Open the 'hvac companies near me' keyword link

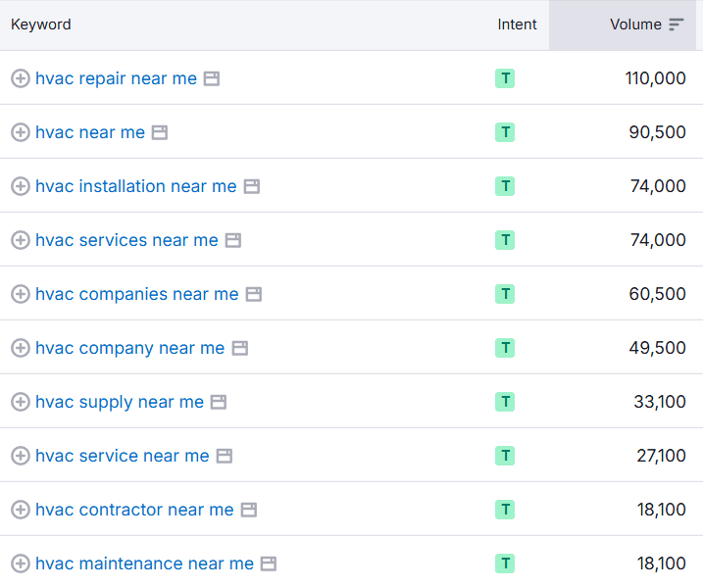coord(137,294)
